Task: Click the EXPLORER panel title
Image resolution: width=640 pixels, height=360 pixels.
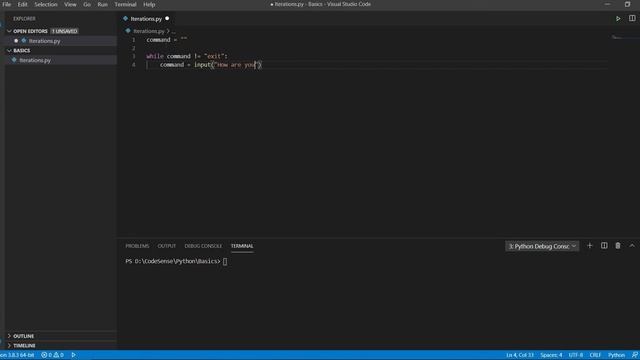Action: 24,19
